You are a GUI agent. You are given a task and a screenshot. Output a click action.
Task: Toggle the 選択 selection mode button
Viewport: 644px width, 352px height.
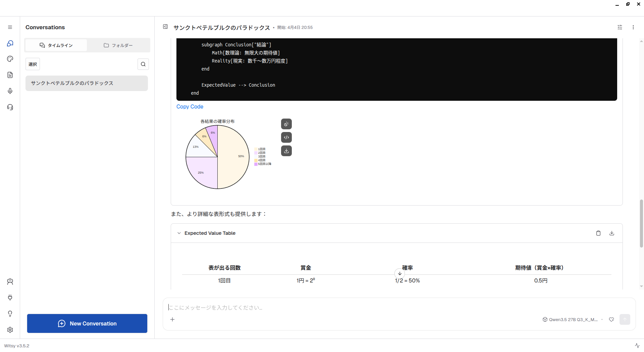(x=33, y=64)
